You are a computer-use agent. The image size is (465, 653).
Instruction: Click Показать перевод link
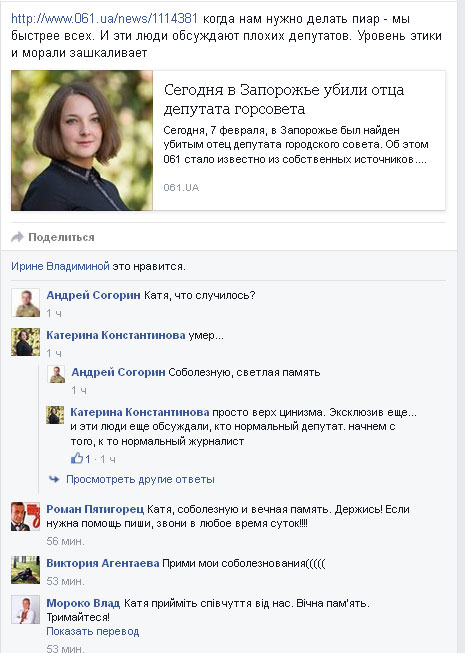[92, 631]
